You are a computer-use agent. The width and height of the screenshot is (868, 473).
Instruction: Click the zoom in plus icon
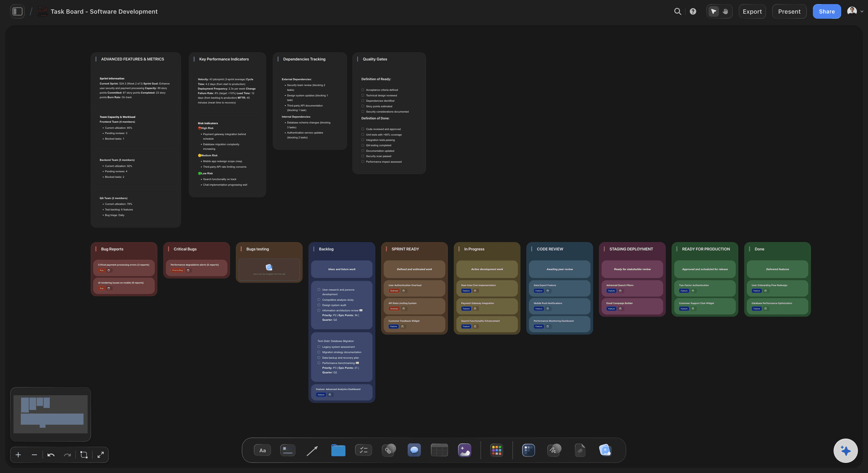click(18, 455)
